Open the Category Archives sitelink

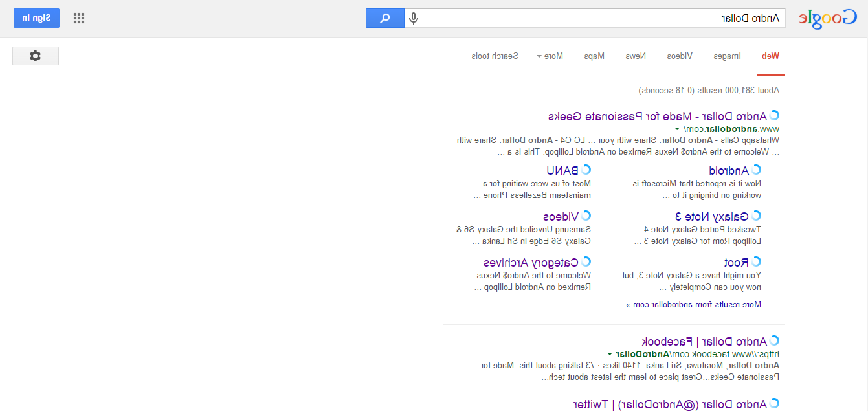coord(531,263)
